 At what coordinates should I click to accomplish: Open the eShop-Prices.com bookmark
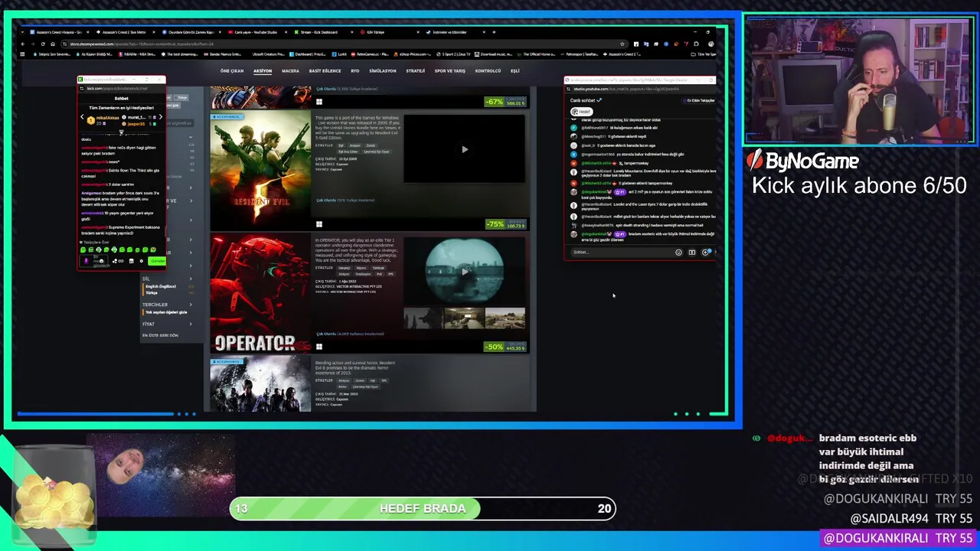[413, 54]
